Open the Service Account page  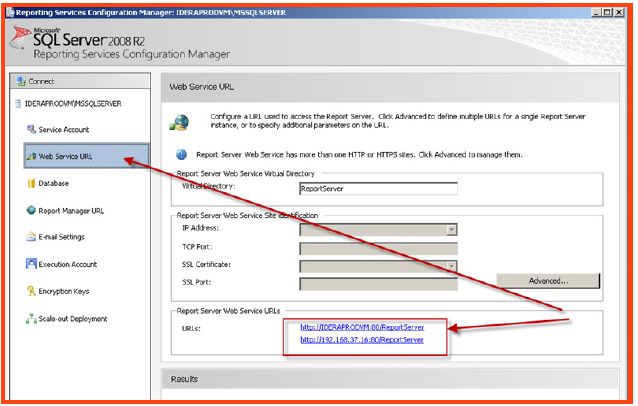point(63,130)
